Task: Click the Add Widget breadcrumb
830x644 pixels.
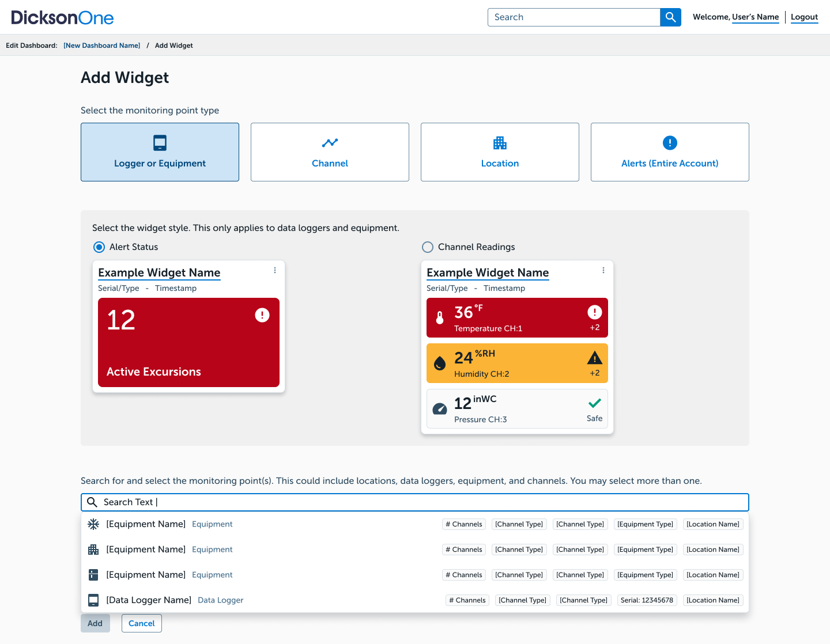Action: [174, 46]
